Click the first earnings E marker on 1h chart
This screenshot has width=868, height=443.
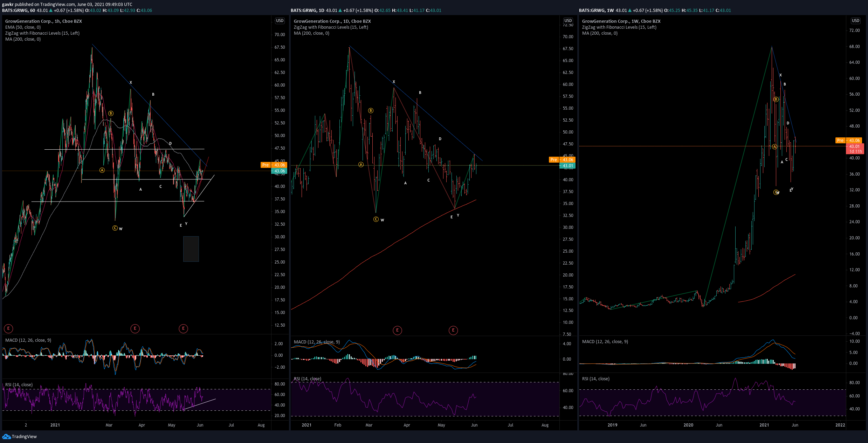(x=8, y=328)
